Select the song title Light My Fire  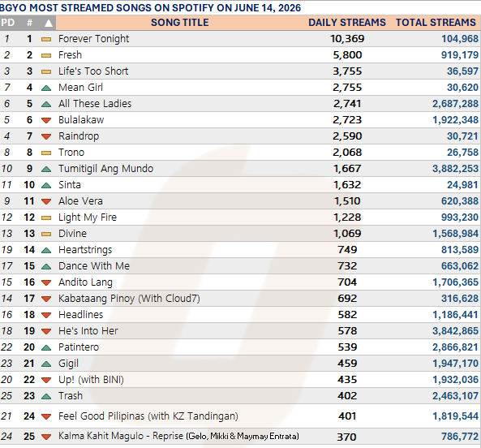coord(88,218)
